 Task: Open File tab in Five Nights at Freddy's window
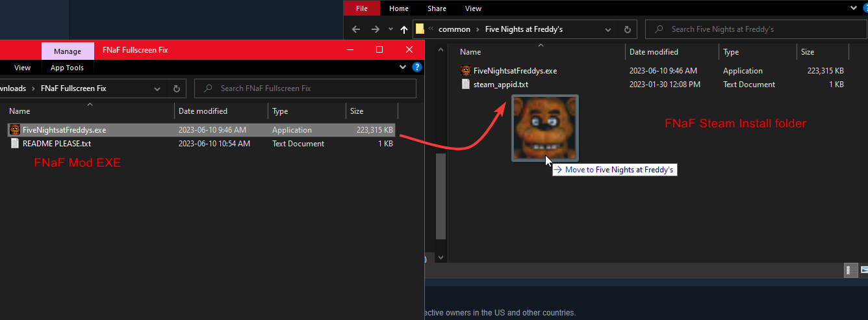[361, 8]
